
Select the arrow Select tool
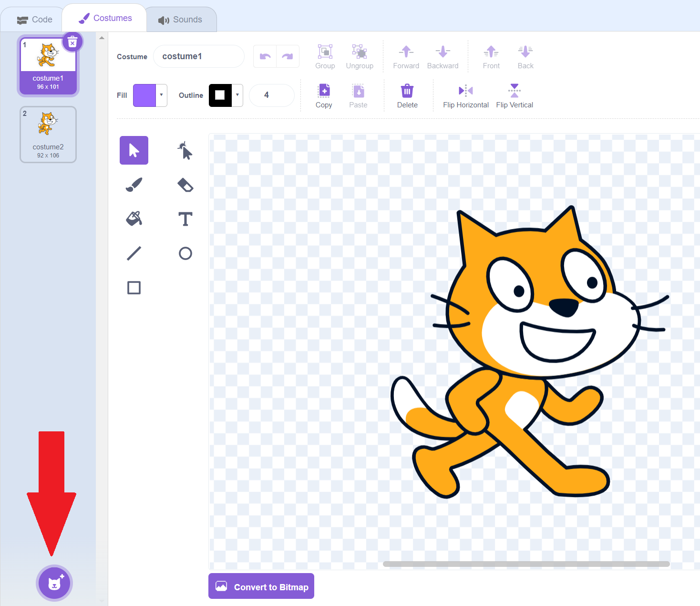coord(134,150)
